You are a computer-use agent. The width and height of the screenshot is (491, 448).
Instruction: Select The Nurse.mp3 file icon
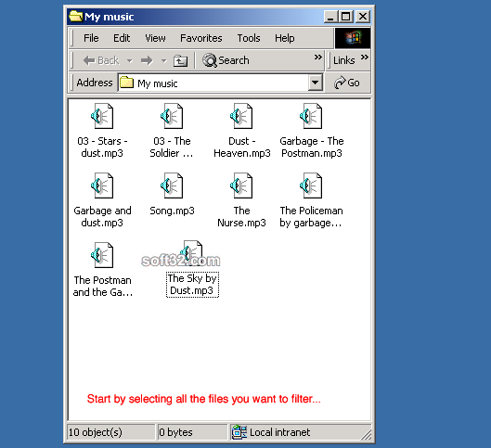(241, 186)
